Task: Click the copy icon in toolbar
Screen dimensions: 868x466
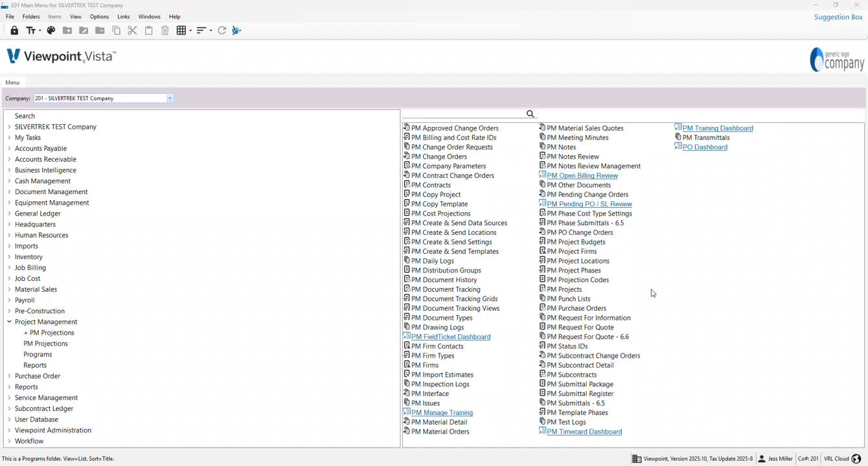Action: tap(117, 30)
